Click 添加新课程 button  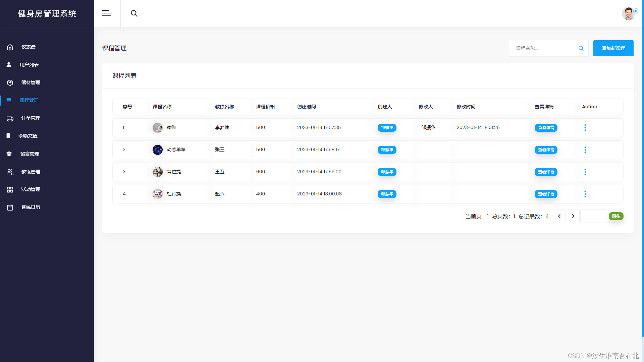(x=613, y=49)
